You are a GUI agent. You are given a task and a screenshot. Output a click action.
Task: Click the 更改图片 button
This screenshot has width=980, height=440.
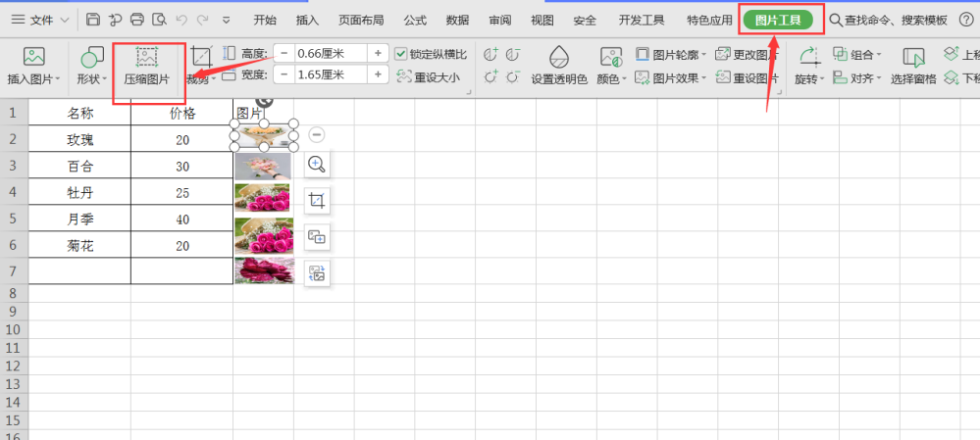[x=748, y=55]
